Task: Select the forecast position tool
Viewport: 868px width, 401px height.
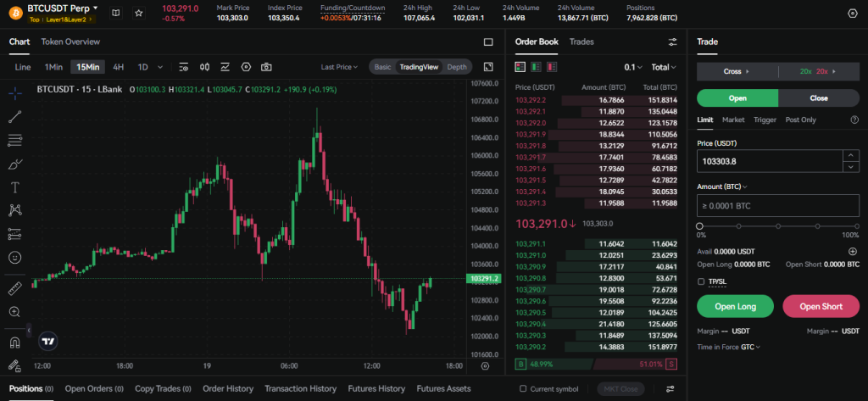Action: click(15, 234)
